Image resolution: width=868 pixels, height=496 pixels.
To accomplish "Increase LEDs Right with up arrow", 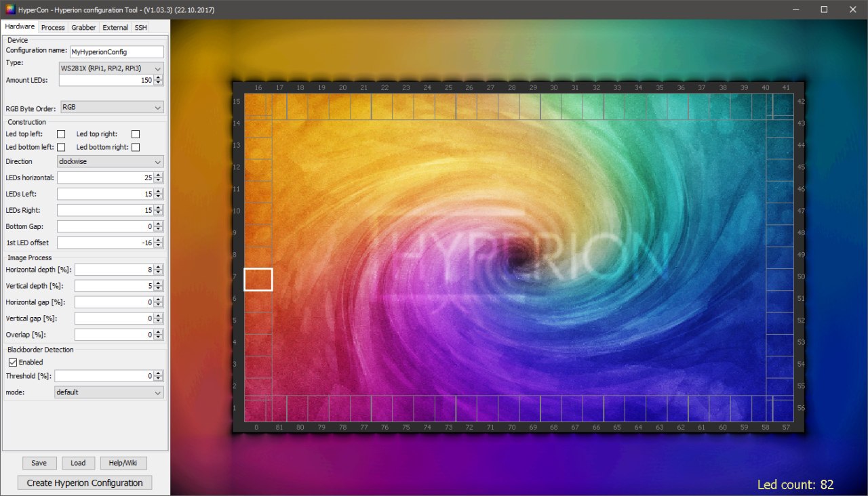I will [x=159, y=207].
